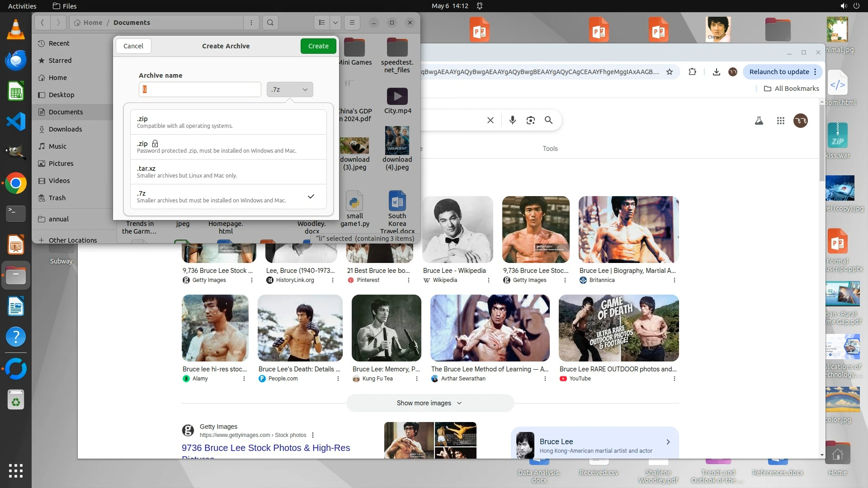The height and width of the screenshot is (488, 868).
Task: Launch VLC from the dock
Action: click(x=15, y=30)
